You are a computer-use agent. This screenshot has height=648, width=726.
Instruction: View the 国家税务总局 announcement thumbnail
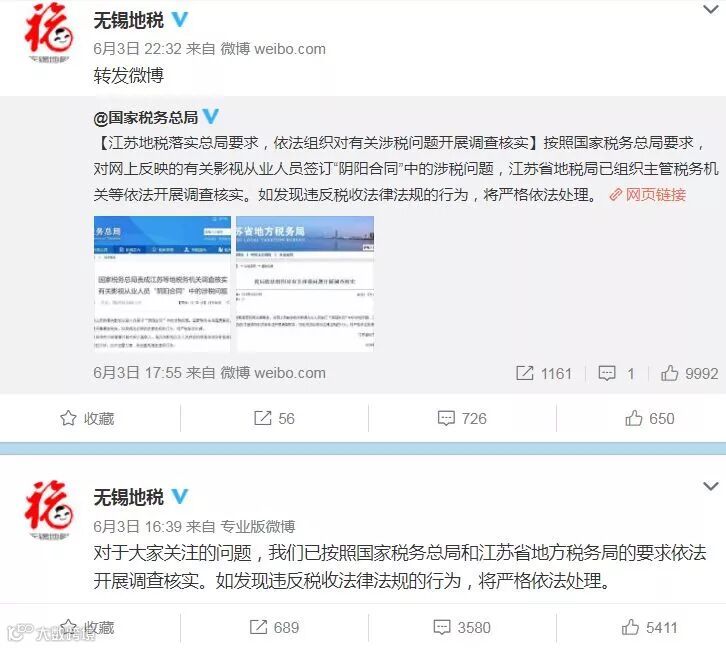(x=162, y=283)
